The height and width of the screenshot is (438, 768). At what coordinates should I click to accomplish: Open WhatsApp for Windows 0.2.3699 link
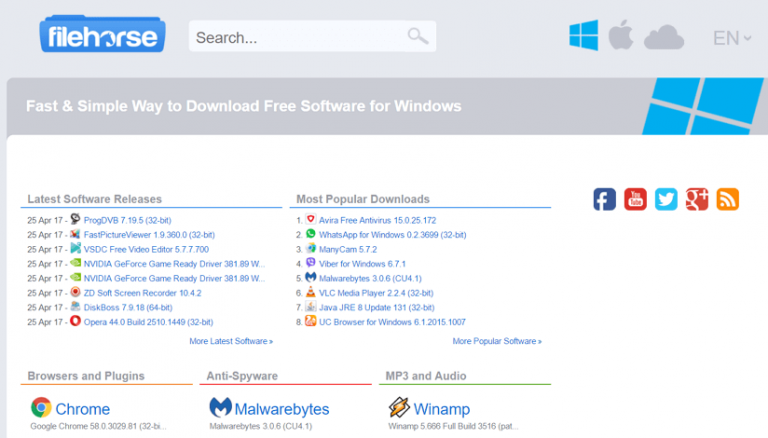(x=393, y=235)
